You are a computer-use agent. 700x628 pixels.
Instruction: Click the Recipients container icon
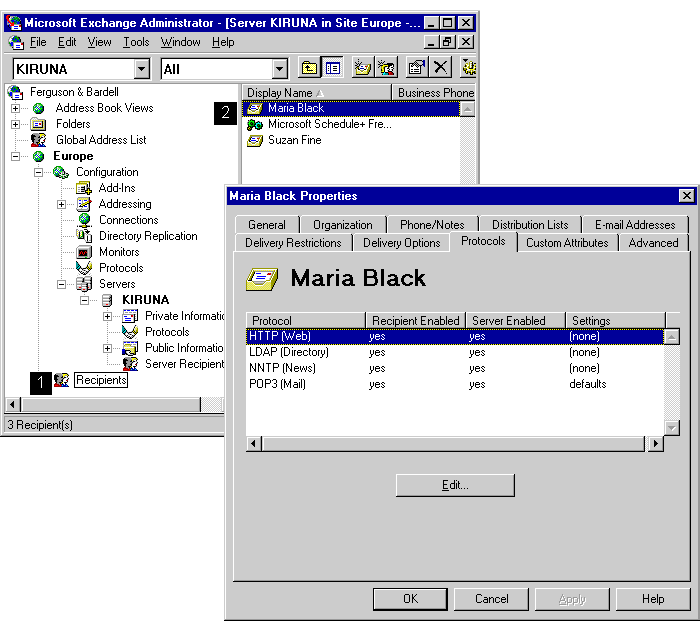pyautogui.click(x=62, y=380)
